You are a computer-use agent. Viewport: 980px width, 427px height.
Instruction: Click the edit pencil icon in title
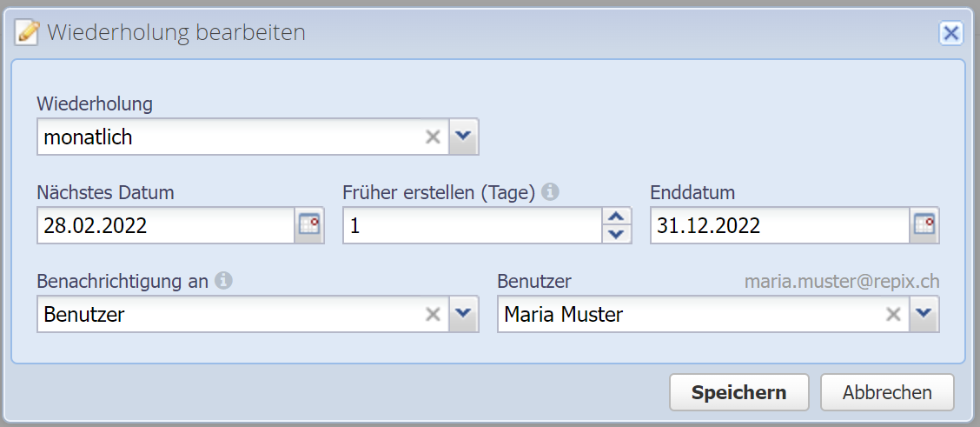coord(29,33)
